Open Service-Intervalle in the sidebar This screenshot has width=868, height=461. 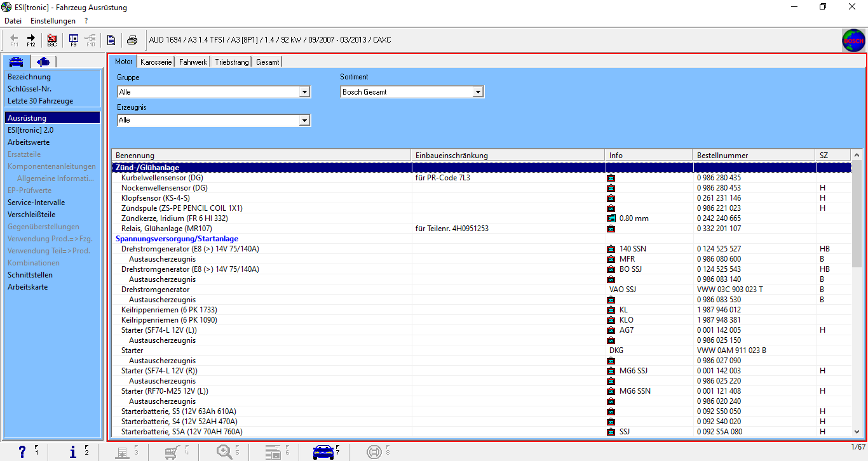[x=36, y=203]
